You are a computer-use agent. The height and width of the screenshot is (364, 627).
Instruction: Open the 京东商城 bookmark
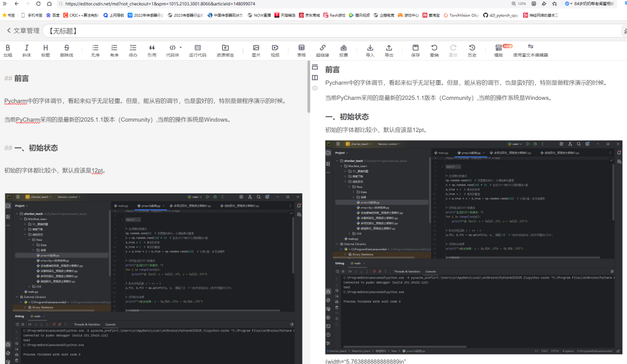coord(310,15)
